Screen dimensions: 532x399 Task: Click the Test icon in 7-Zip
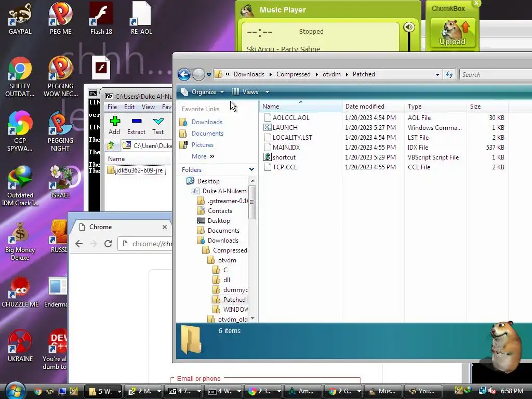[158, 126]
